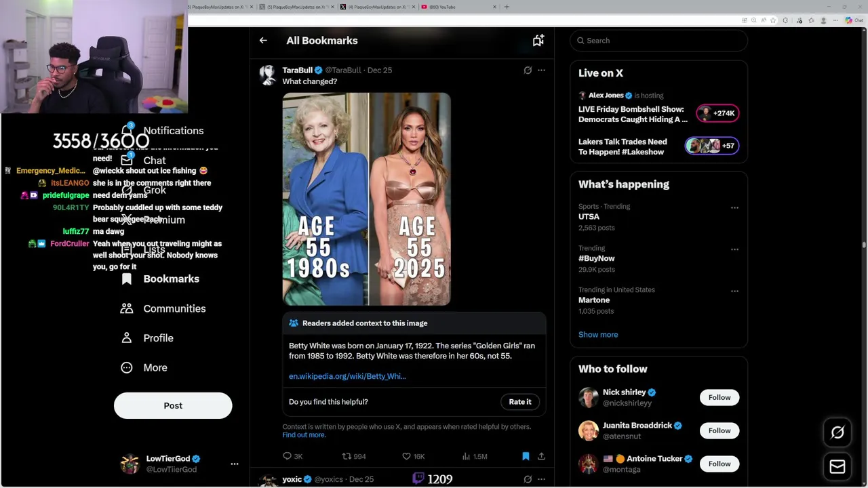Open the three-dot menu on TaraBull's post

coord(541,70)
